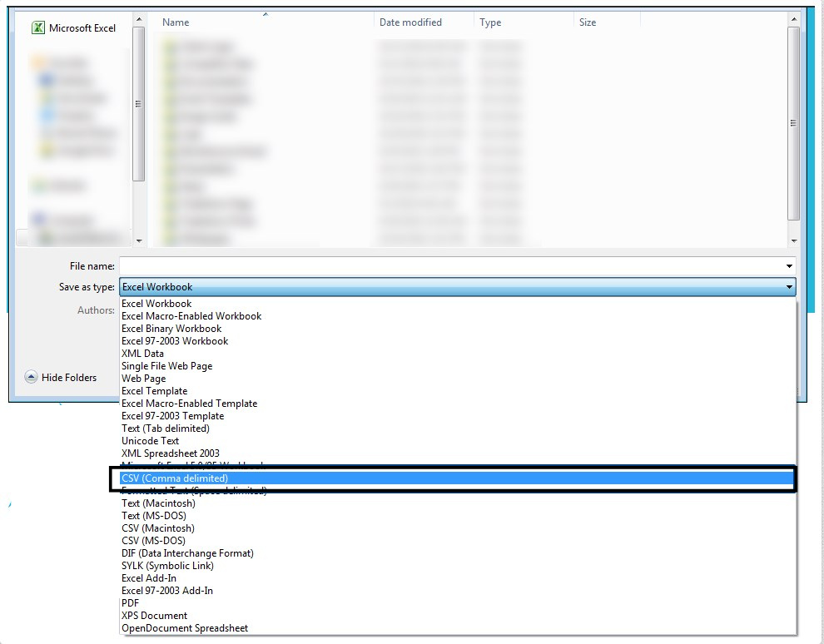Screen dimensions: 824x644
Task: Choose XML Spreadsheet 2003 format
Action: click(x=458, y=453)
